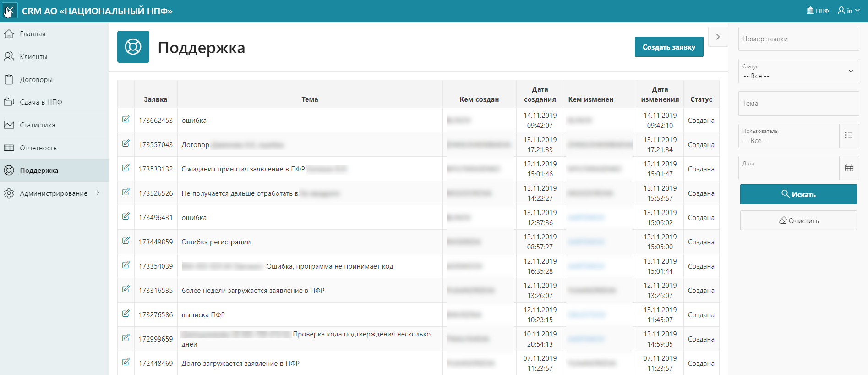This screenshot has width=868, height=375.
Task: Open Клиенты section in sidebar
Action: (x=54, y=57)
